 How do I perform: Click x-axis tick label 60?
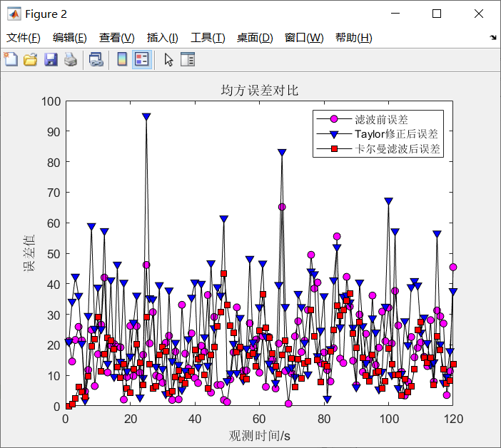259,419
